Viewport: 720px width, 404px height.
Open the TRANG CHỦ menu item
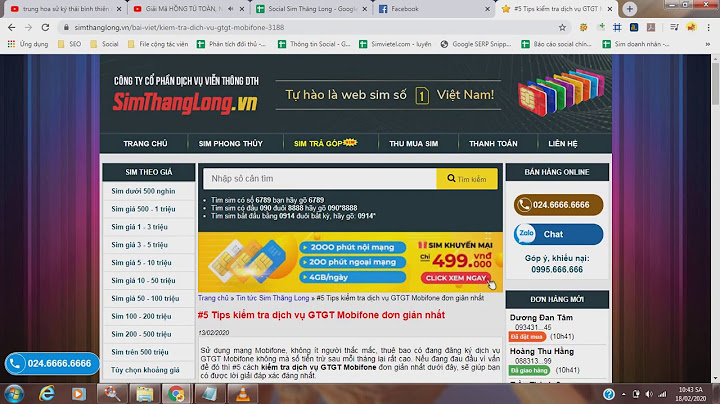(145, 144)
